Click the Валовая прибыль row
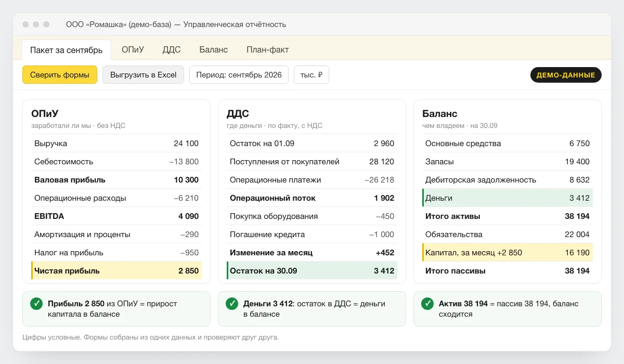 pyautogui.click(x=116, y=180)
